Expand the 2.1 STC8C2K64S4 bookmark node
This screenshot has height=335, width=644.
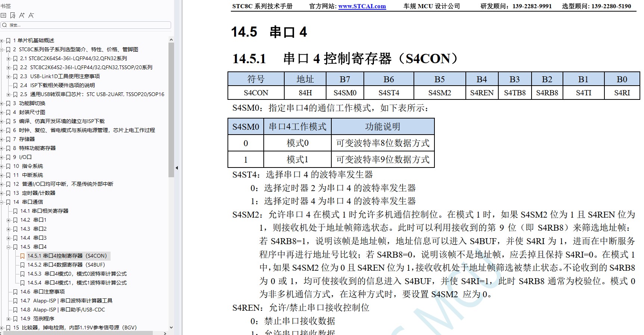[9, 58]
